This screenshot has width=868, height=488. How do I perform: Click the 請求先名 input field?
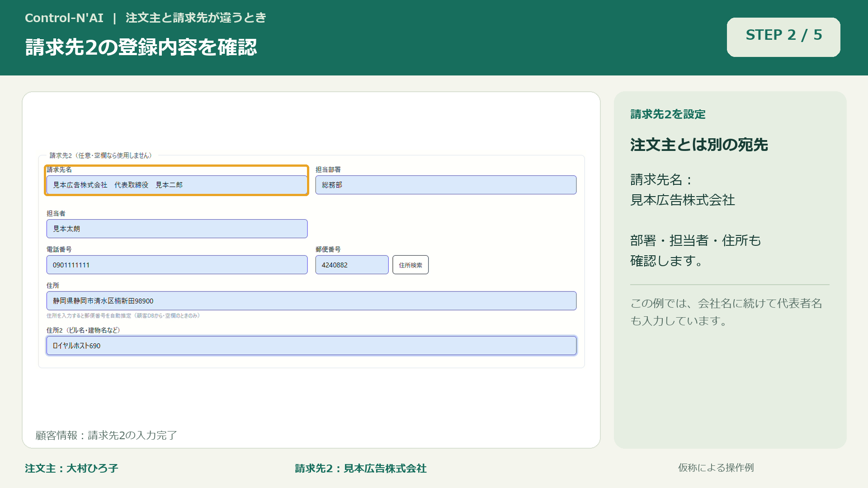point(177,185)
